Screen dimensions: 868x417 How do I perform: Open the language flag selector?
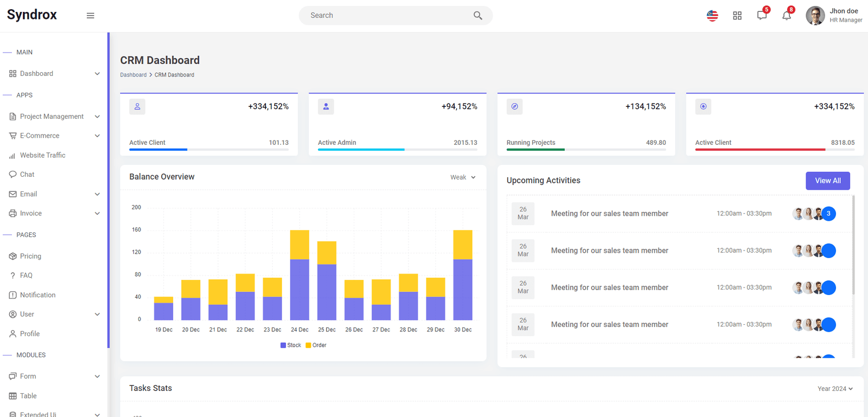tap(712, 16)
